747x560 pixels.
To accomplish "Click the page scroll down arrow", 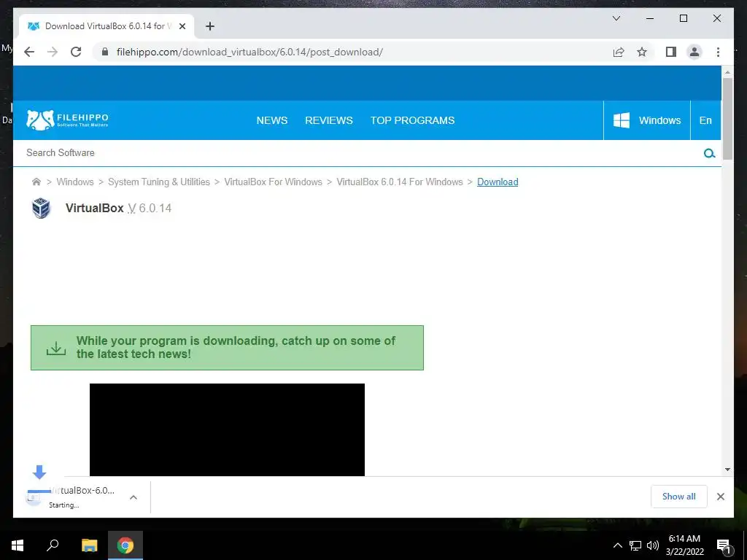I will point(727,470).
